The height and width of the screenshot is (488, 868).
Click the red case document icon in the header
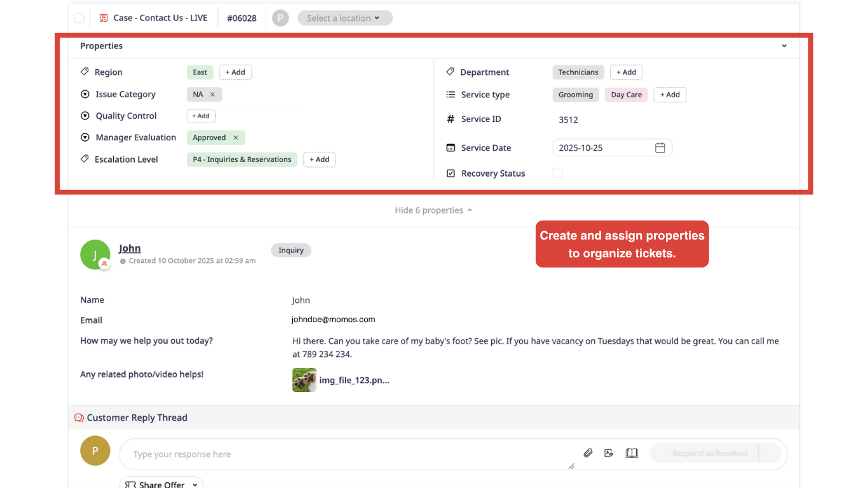104,18
